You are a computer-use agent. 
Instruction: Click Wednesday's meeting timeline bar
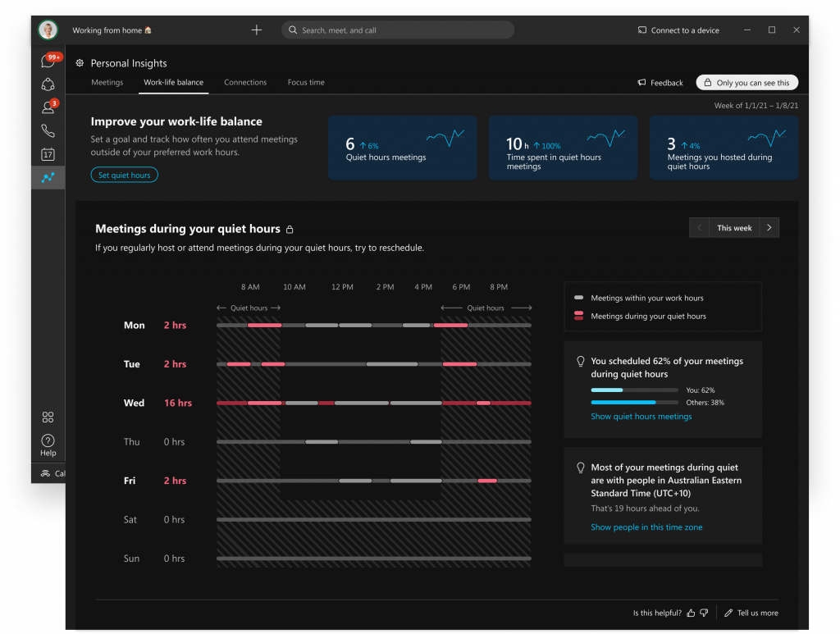(373, 403)
